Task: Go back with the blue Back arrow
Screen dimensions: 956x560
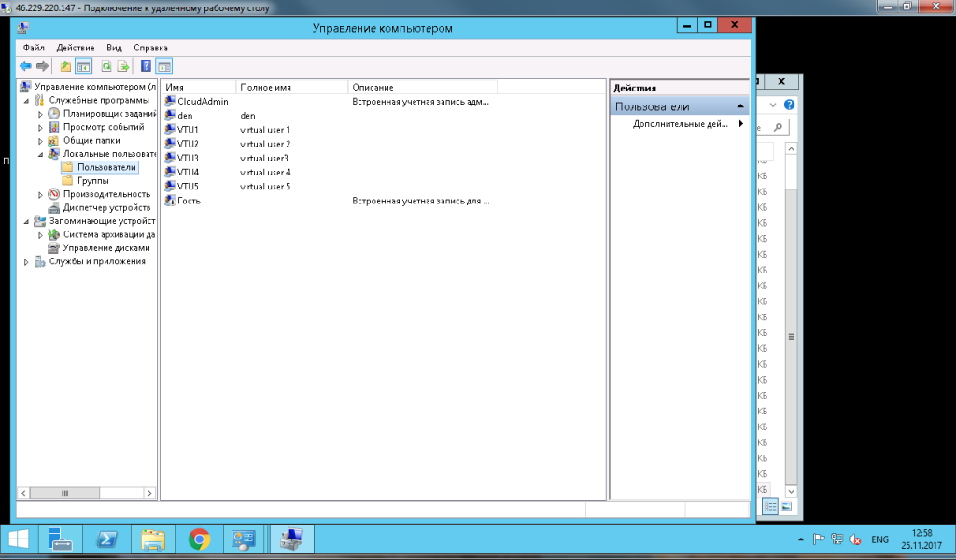Action: tap(25, 66)
